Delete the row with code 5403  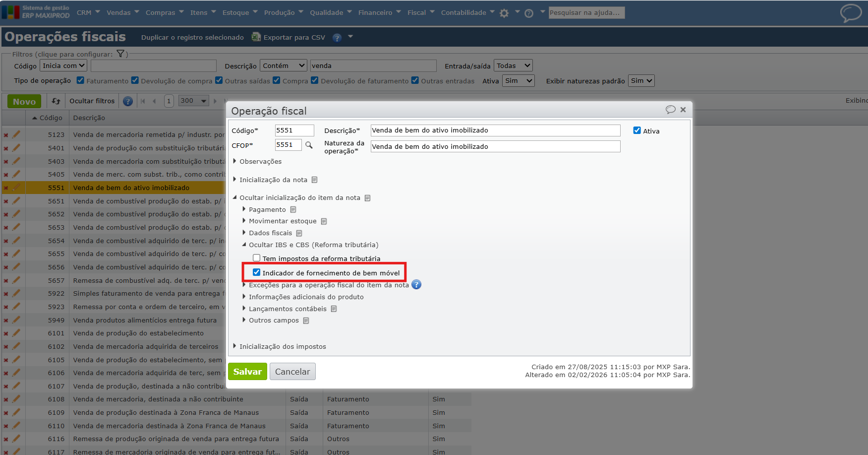pos(6,162)
